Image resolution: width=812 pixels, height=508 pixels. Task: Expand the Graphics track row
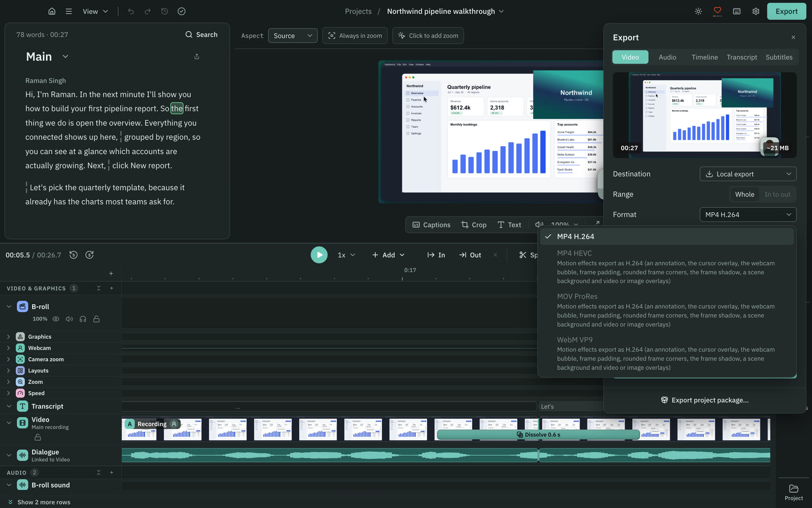tap(8, 337)
